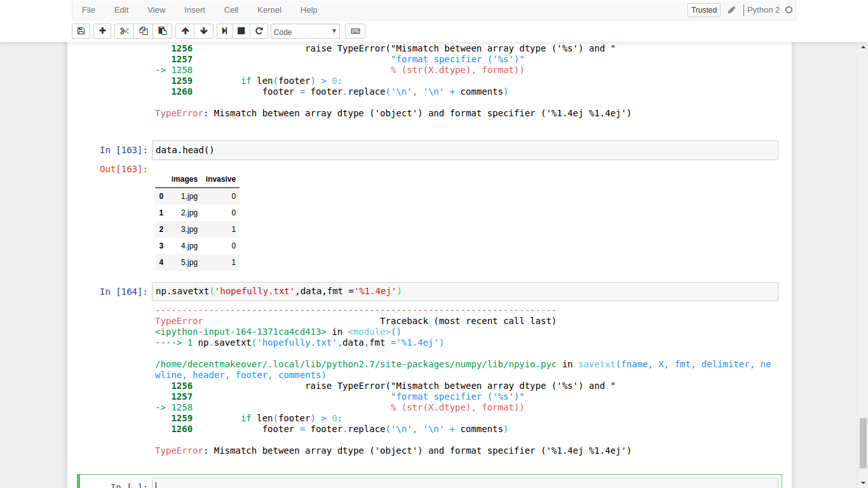Open the Cell menu
The image size is (868, 488).
tap(231, 10)
